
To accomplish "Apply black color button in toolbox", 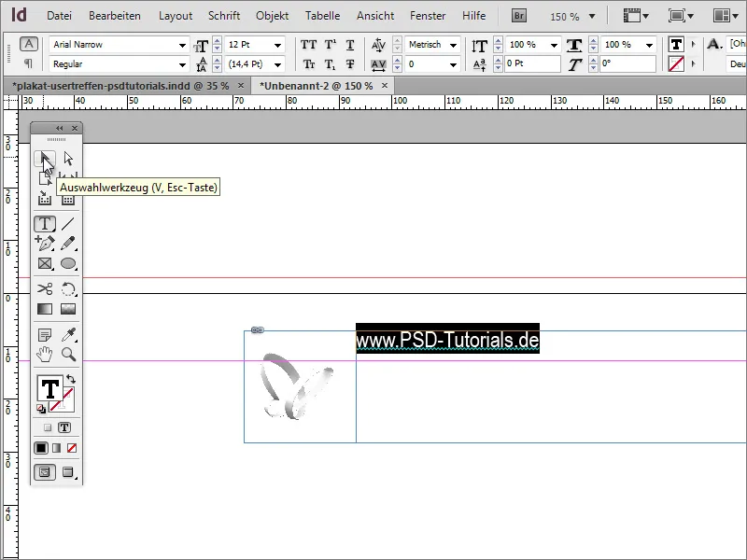I will (41, 448).
